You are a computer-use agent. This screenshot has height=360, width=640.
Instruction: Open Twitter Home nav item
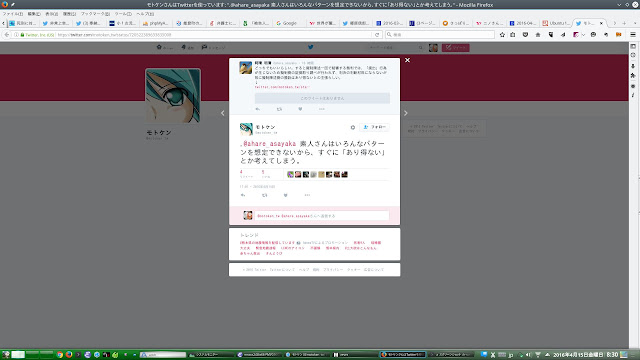click(x=165, y=48)
